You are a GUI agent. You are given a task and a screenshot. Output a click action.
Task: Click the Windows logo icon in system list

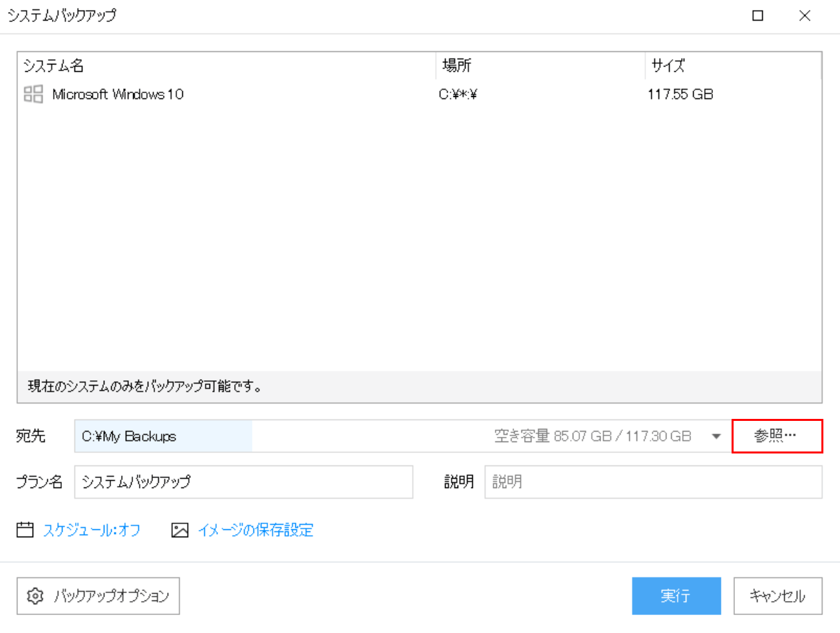[33, 94]
